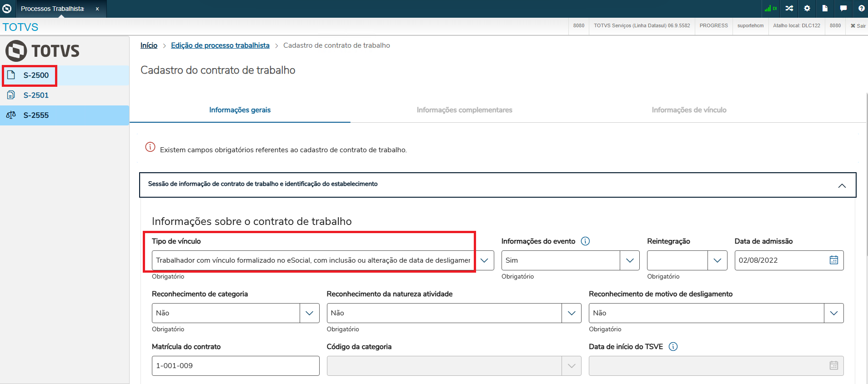Viewport: 868px width, 384px height.
Task: Open calendar icon in Data de admissão field
Action: click(834, 260)
